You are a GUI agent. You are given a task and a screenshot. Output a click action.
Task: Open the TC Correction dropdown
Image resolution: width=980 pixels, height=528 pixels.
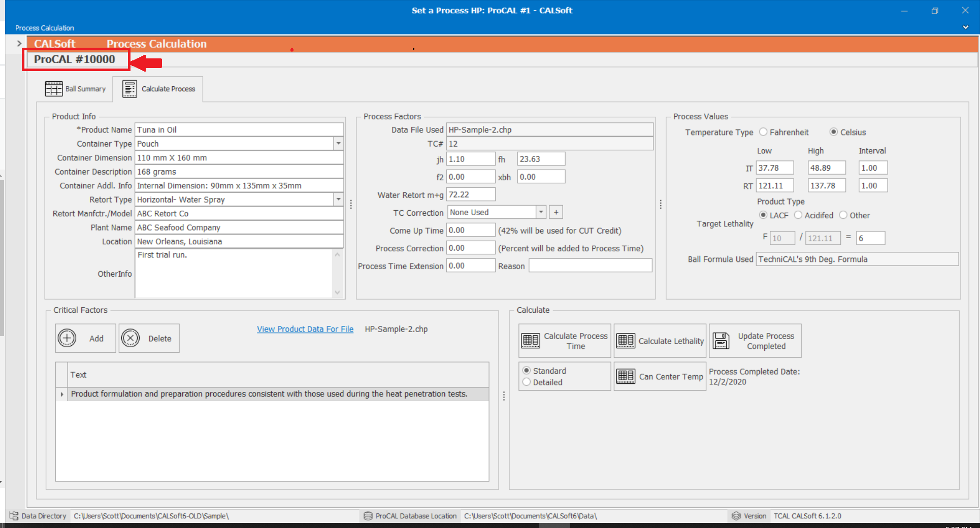click(541, 212)
